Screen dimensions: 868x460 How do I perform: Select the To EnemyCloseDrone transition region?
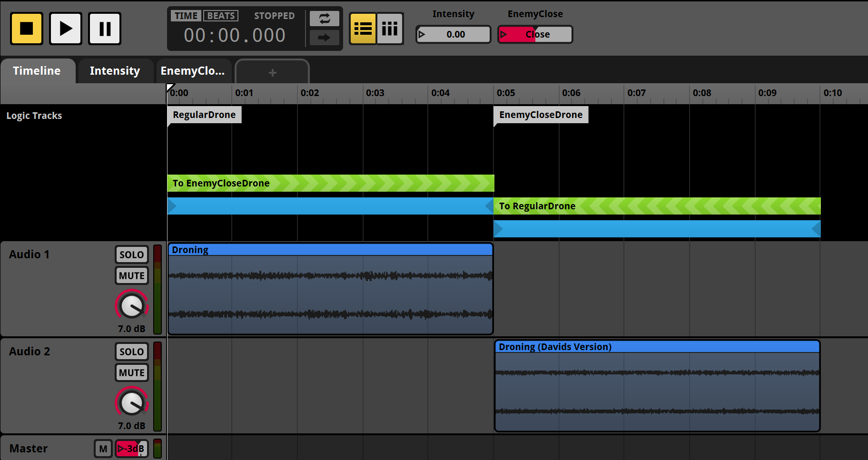click(330, 183)
